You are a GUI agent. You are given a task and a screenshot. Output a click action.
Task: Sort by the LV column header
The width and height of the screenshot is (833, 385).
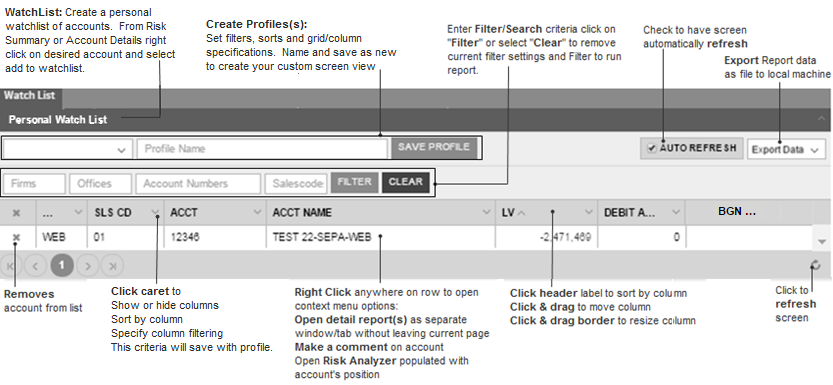(507, 212)
